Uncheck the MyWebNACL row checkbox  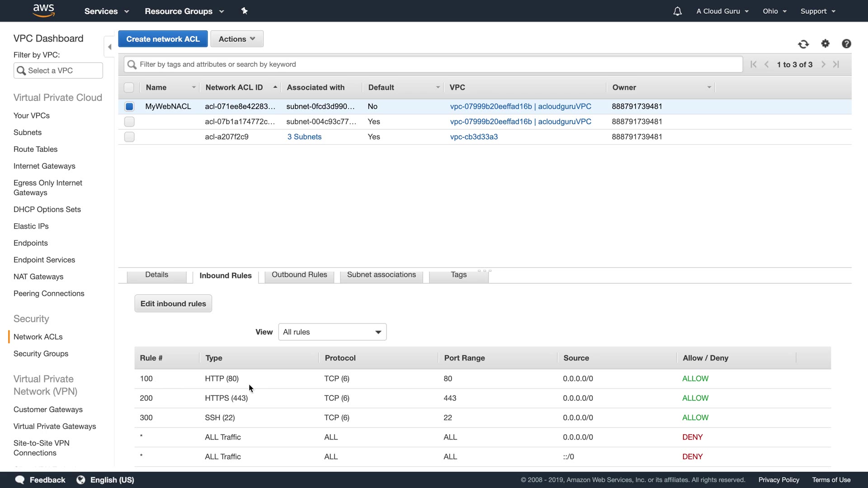pos(129,107)
